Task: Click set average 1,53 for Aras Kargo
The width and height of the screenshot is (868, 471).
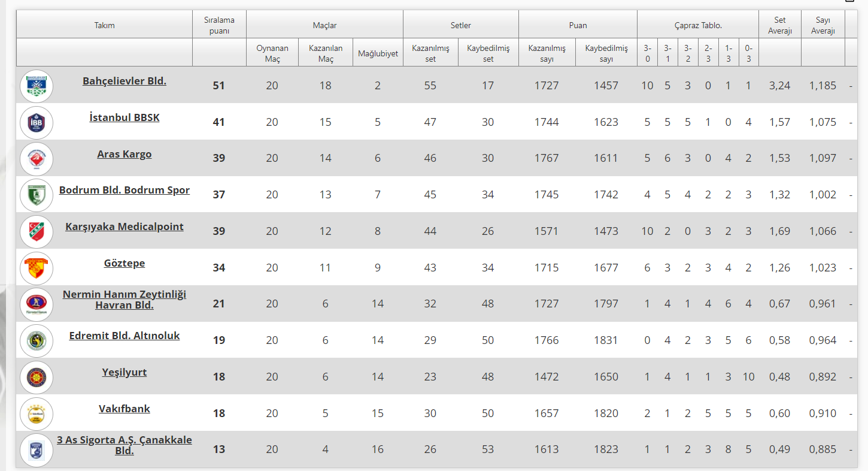Action: [x=780, y=159]
